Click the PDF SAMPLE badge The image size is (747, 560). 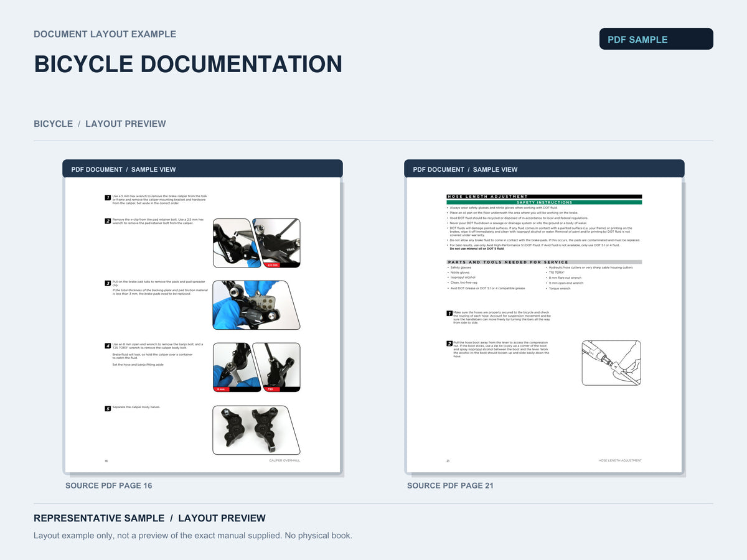656,39
